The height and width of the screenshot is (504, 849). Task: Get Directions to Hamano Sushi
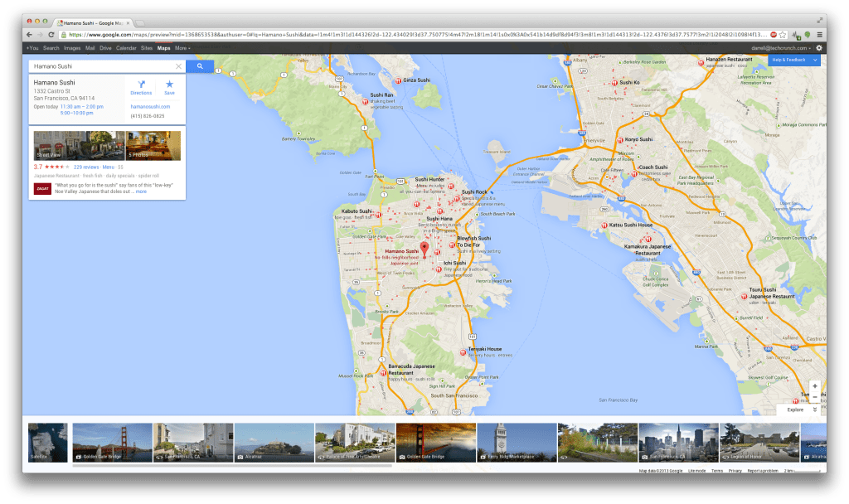point(141,87)
